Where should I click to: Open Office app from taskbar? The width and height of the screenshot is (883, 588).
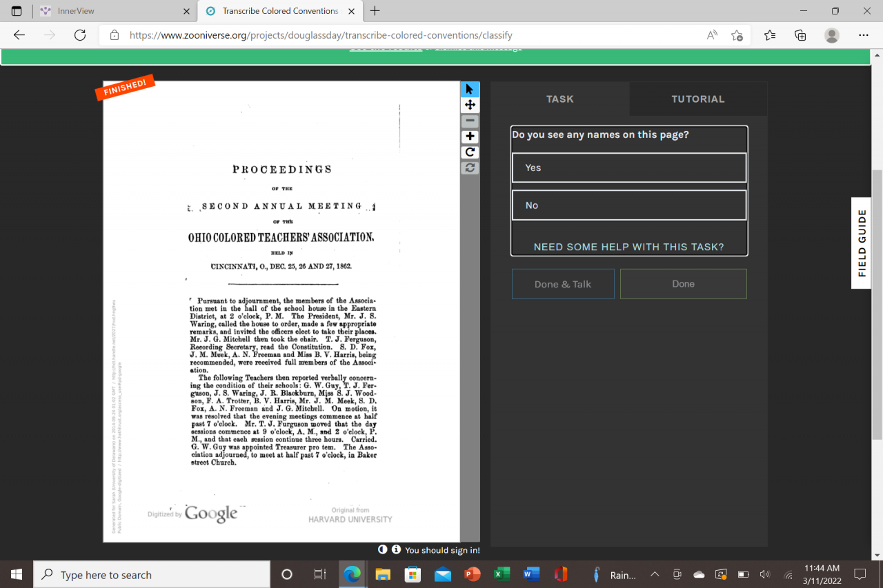(x=561, y=574)
